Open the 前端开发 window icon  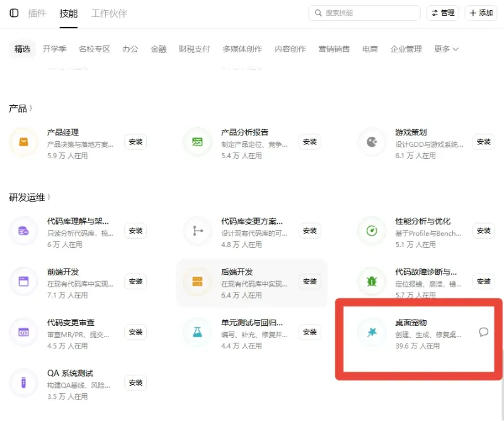coord(23,282)
